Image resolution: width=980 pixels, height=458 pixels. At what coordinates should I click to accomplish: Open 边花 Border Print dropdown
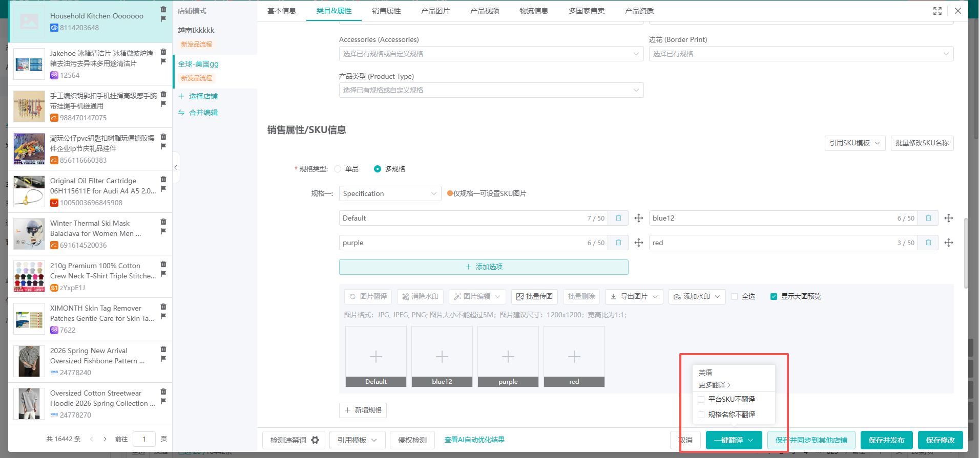(801, 54)
